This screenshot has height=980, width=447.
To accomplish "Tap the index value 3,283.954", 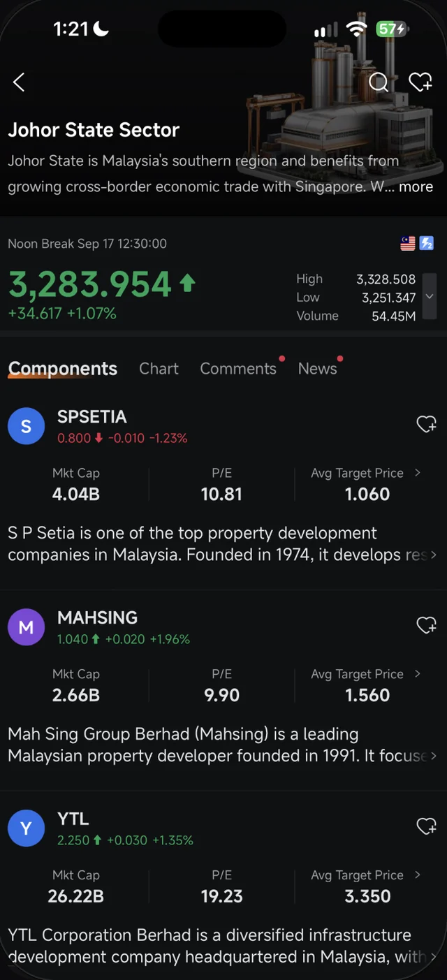I will pos(89,285).
